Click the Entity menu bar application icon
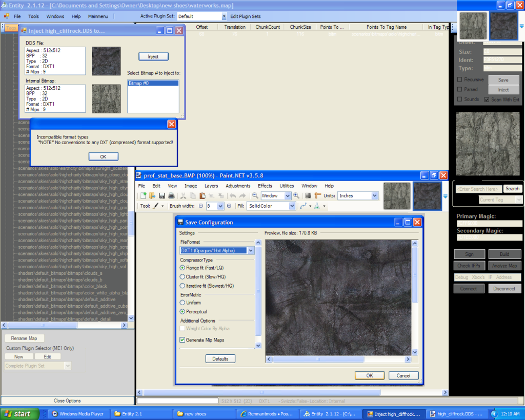 pyautogui.click(x=6, y=16)
